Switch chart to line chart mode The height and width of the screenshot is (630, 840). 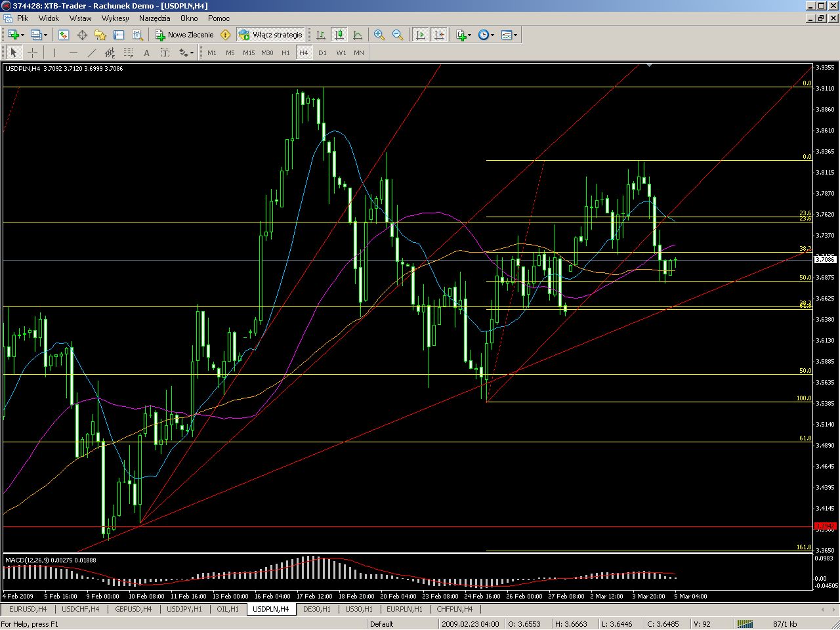pos(358,35)
